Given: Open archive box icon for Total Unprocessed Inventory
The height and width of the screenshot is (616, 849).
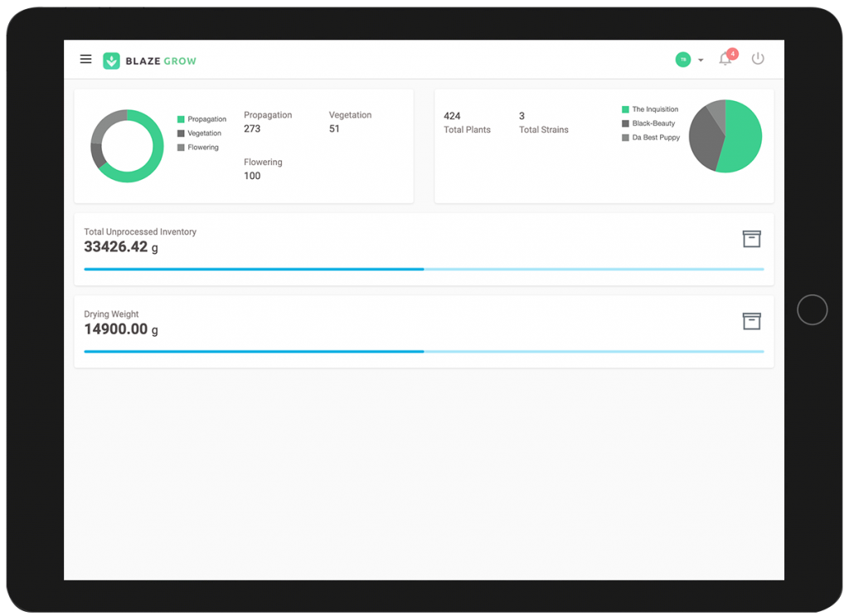Looking at the screenshot, I should coord(751,239).
